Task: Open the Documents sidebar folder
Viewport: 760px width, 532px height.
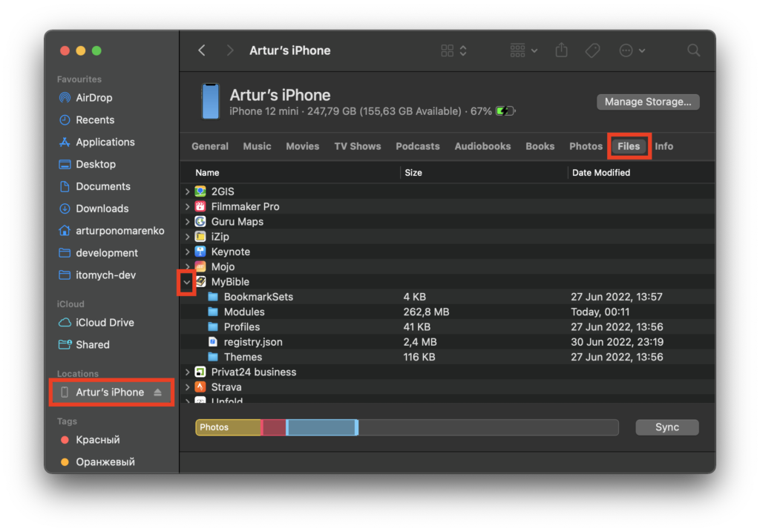Action: tap(102, 186)
